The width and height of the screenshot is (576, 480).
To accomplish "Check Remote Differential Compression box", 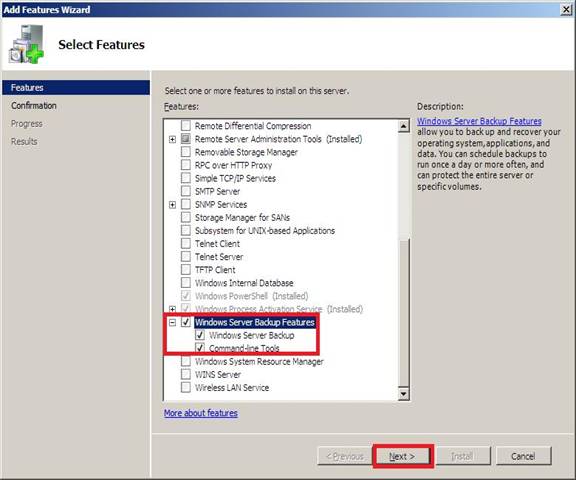I will [186, 126].
